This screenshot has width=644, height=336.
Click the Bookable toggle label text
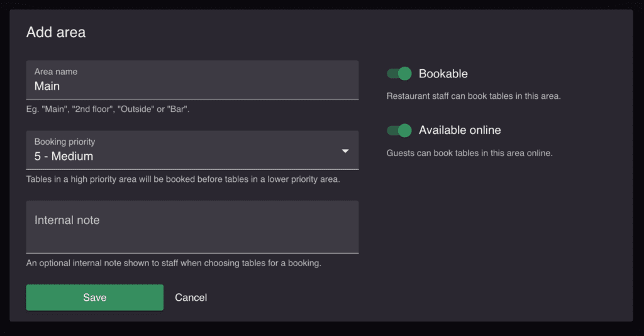pos(443,74)
